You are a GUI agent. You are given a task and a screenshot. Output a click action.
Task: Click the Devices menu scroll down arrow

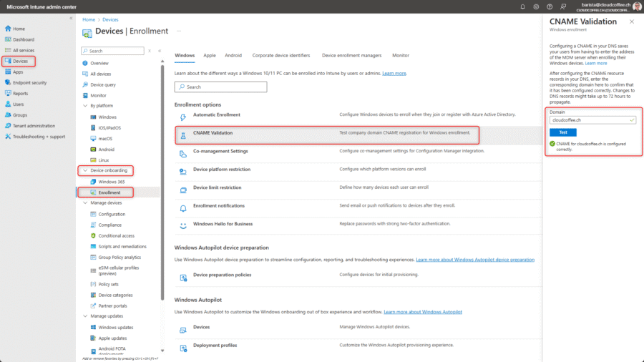162,351
